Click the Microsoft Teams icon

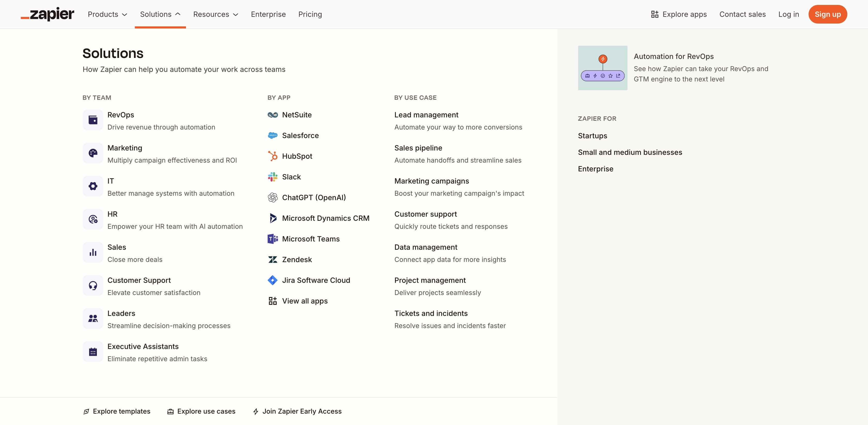pyautogui.click(x=273, y=239)
